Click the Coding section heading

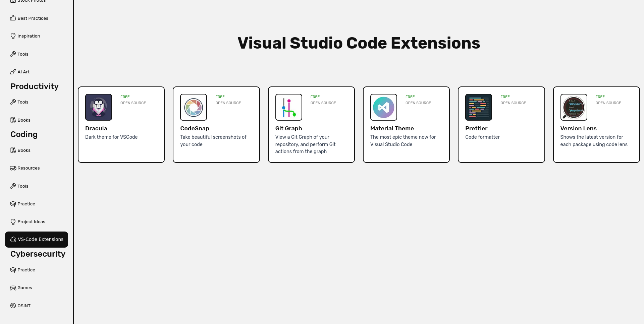tap(24, 134)
